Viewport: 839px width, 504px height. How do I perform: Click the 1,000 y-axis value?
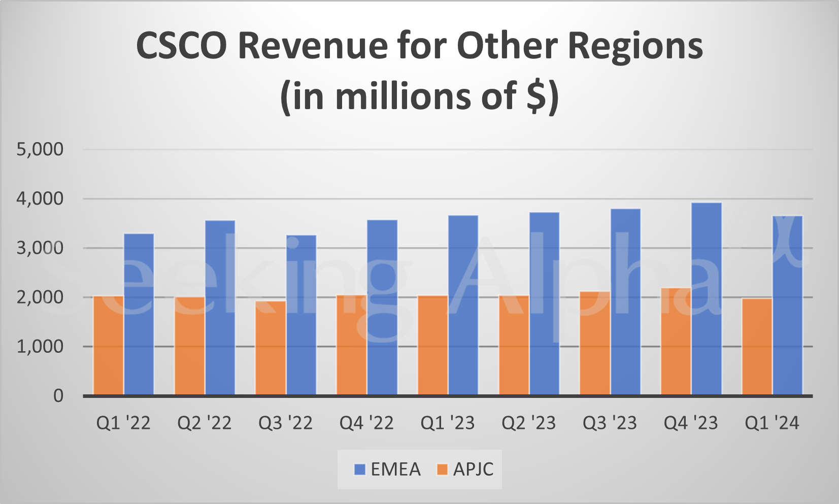tap(40, 346)
